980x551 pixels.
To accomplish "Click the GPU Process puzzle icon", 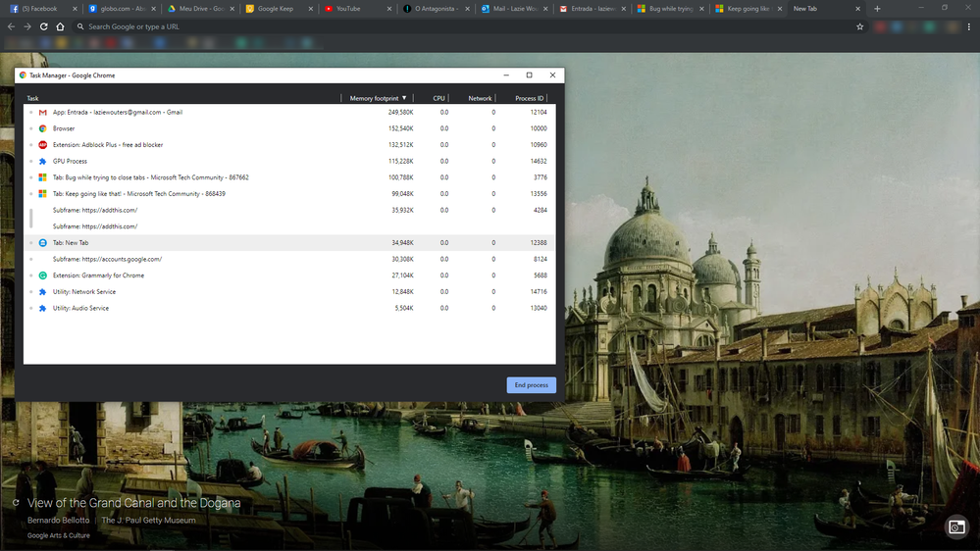I will click(42, 161).
